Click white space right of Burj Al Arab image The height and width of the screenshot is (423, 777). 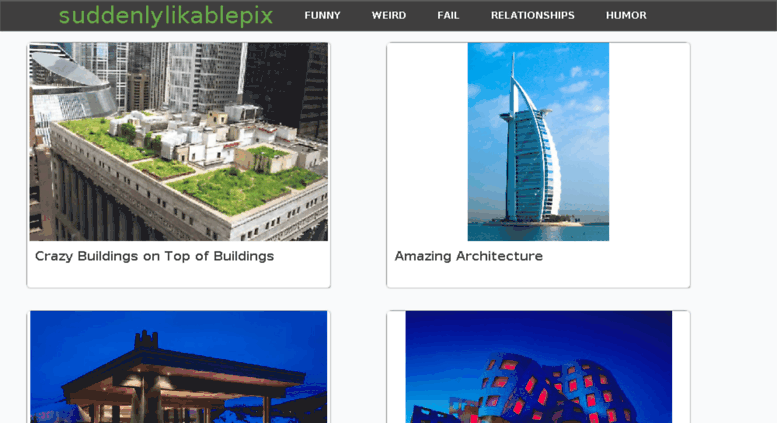tap(649, 142)
